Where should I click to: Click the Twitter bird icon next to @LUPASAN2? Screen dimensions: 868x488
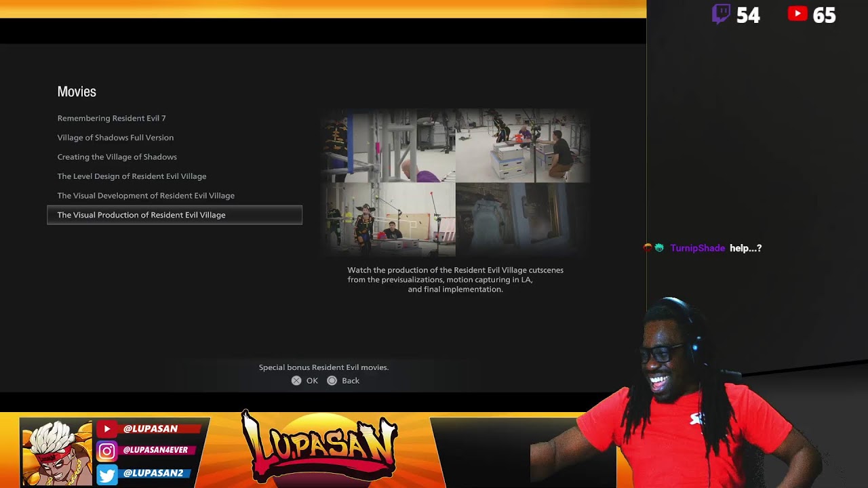coord(106,474)
